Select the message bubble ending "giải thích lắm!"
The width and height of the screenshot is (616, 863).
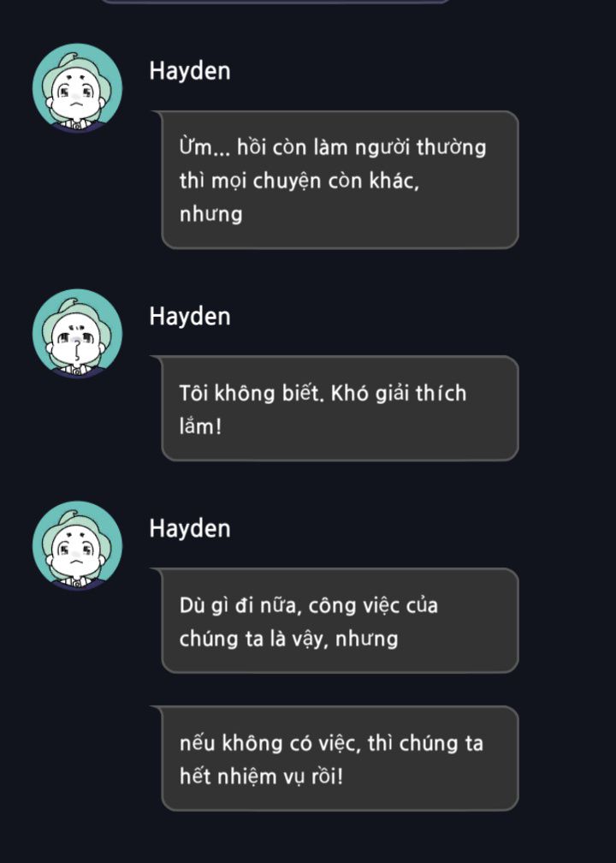tap(335, 408)
